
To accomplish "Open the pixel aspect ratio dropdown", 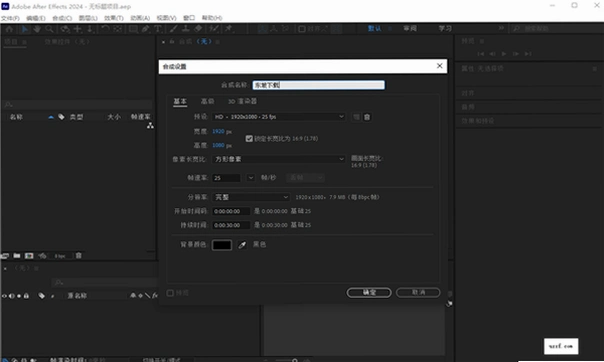I will tap(279, 159).
